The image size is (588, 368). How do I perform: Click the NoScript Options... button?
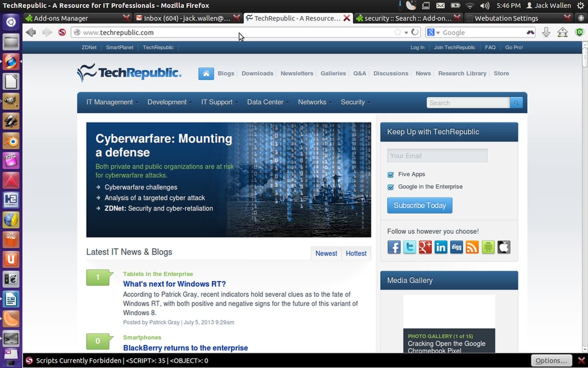[551, 361]
